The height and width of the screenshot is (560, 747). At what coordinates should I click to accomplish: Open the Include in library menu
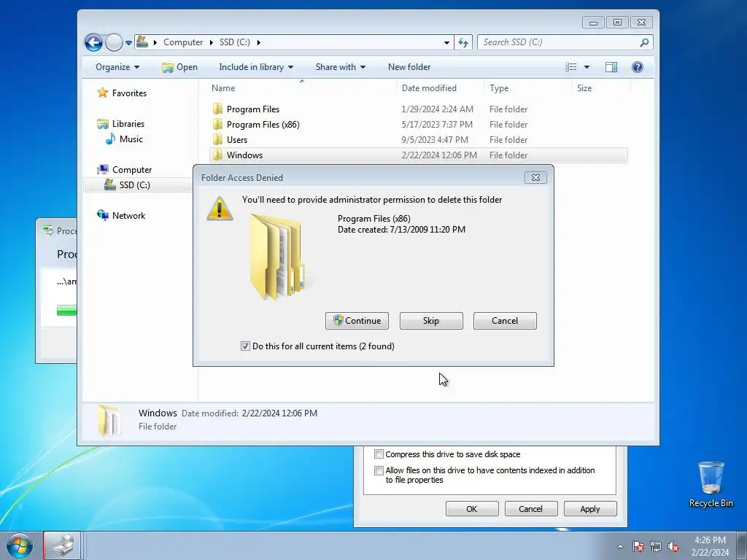(x=256, y=67)
